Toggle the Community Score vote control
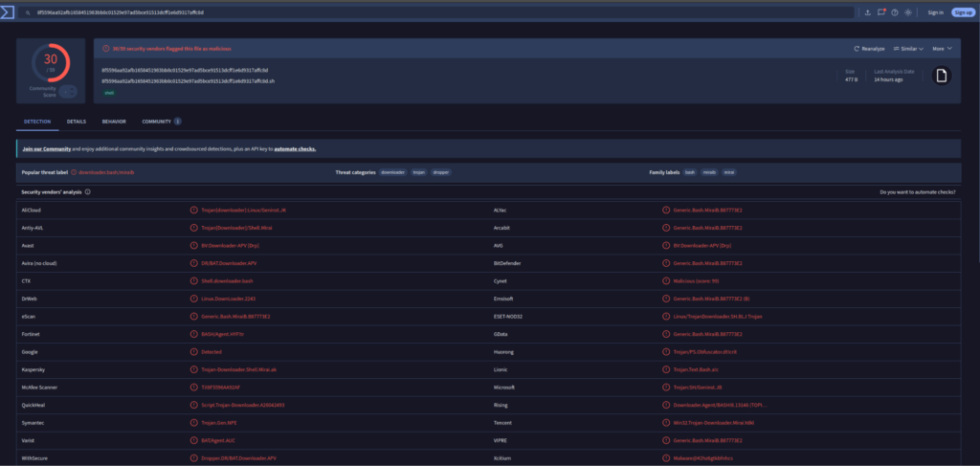980x466 pixels. point(68,92)
